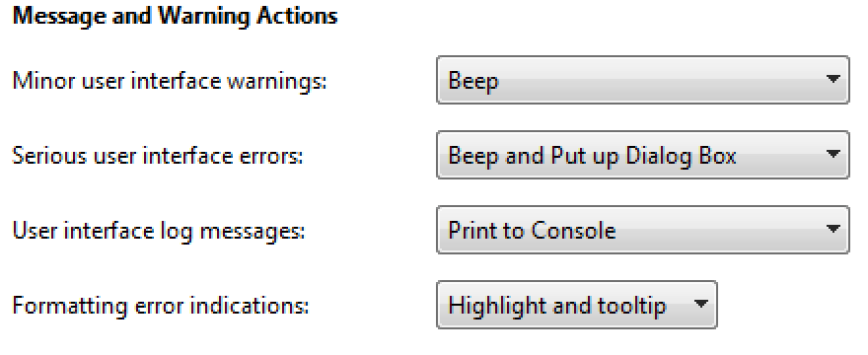
Task: Click the 'Print to Console' value text
Action: coord(532,231)
